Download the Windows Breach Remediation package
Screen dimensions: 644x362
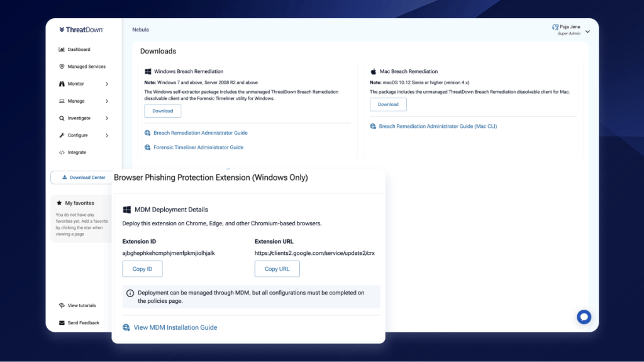163,111
